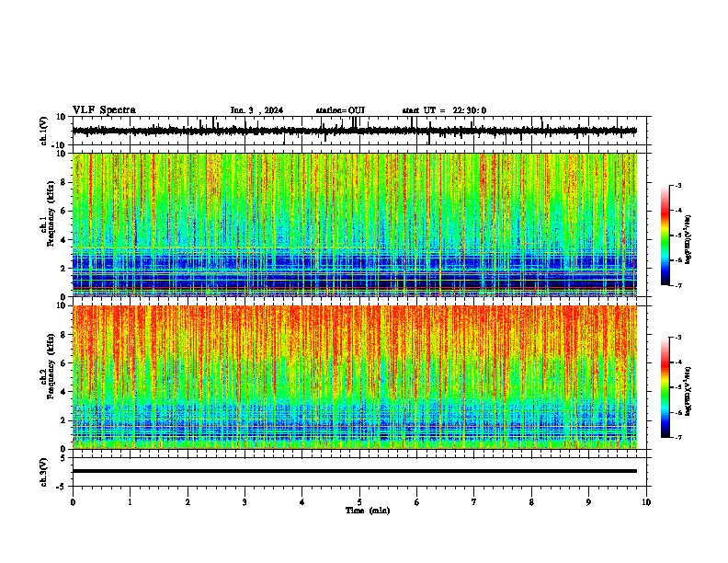The image size is (728, 563).
Task: Click the time axis tick label "2"
Action: (188, 502)
